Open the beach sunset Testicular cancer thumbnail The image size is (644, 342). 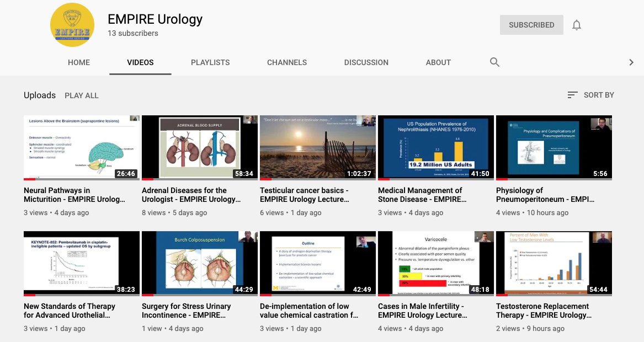(318, 148)
